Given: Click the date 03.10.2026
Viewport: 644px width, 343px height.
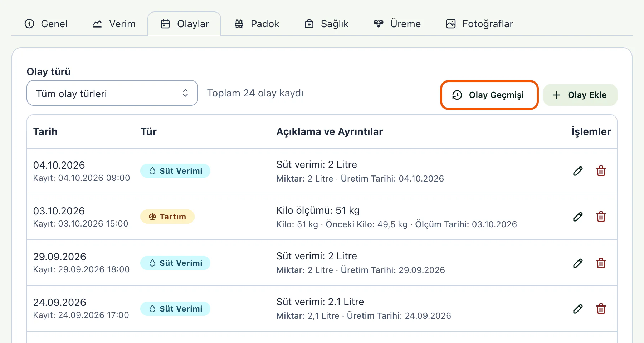Looking at the screenshot, I should coord(59,211).
